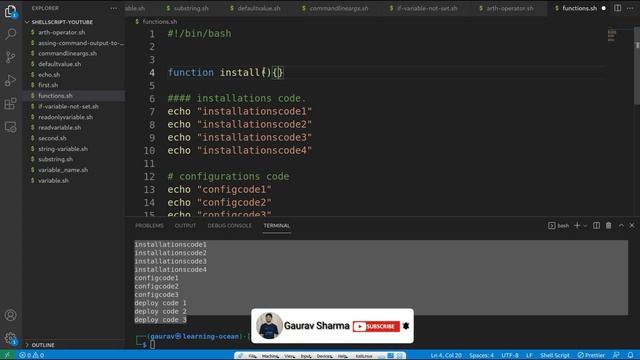Close the terminal panel
640x360 pixels.
point(632,225)
